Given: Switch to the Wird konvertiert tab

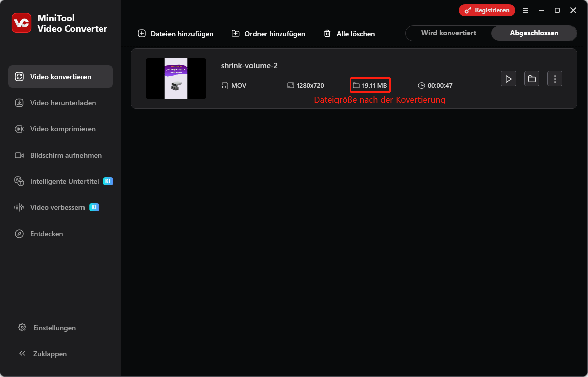Looking at the screenshot, I should coord(449,33).
